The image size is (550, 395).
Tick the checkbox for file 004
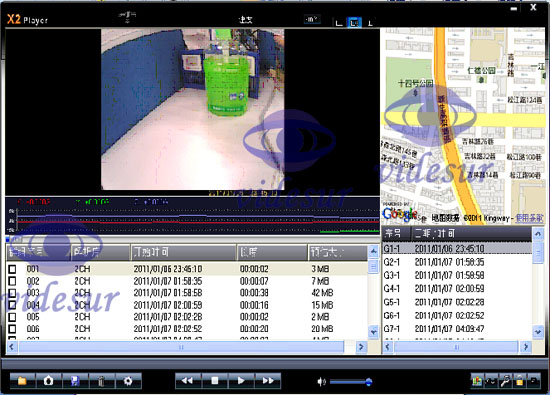(12, 305)
